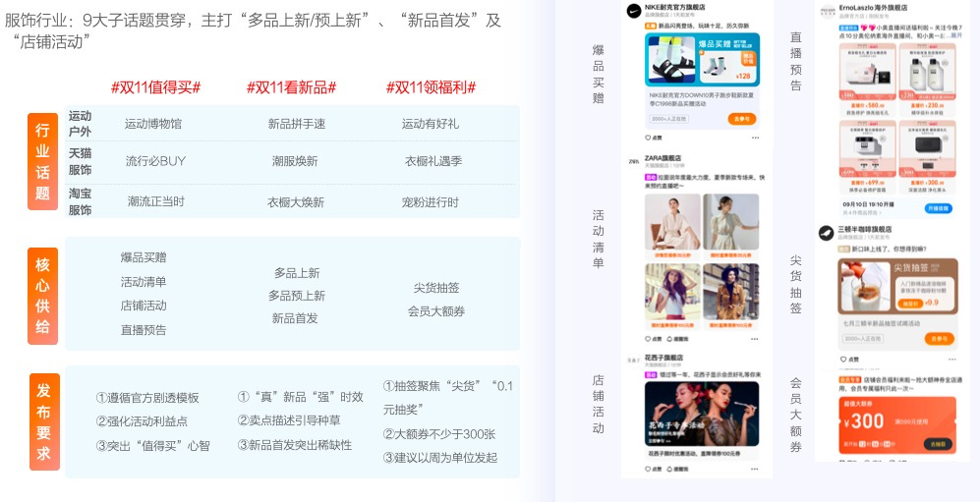Open ZARA旗舰店 store name
The height and width of the screenshot is (502, 980).
click(x=663, y=158)
